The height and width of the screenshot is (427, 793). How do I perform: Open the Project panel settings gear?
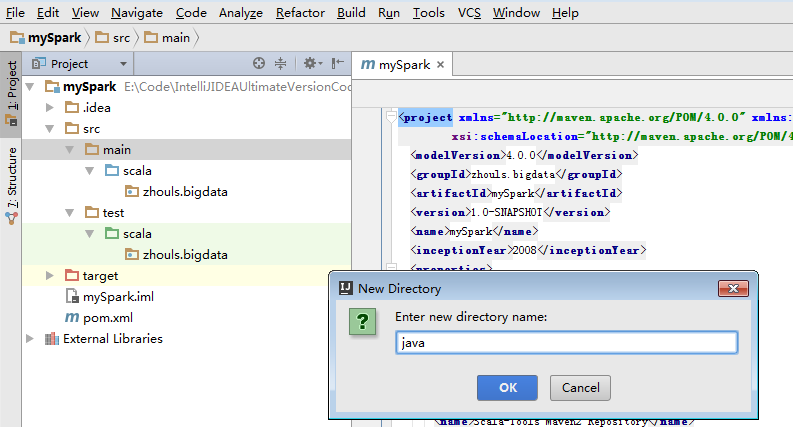[x=313, y=63]
